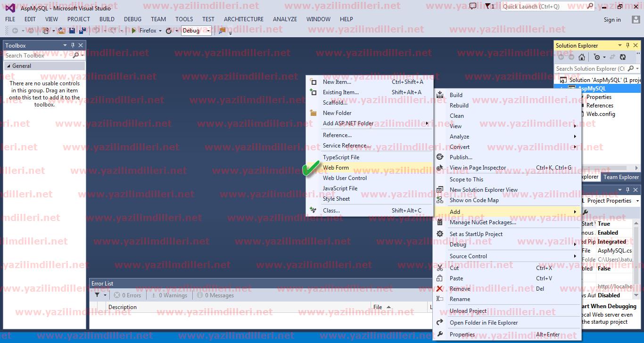The width and height of the screenshot is (644, 343).
Task: Click the Save toolbar icon
Action: tap(72, 31)
